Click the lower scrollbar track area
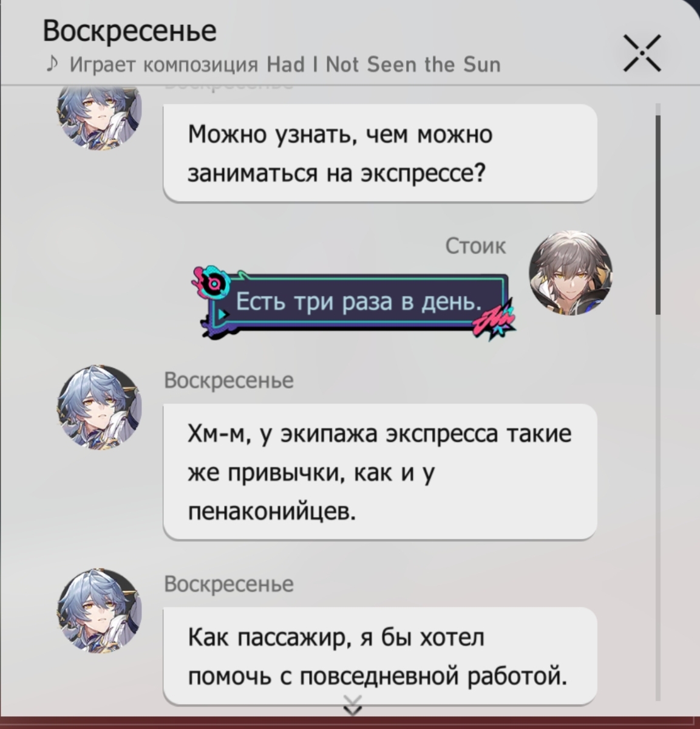Screen dimensions: 700x729 pos(658,507)
